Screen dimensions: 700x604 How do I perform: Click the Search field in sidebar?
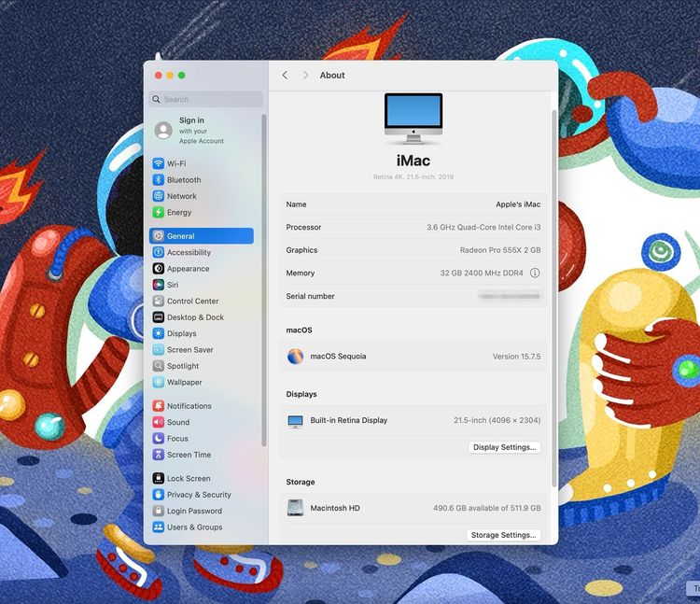(x=206, y=99)
